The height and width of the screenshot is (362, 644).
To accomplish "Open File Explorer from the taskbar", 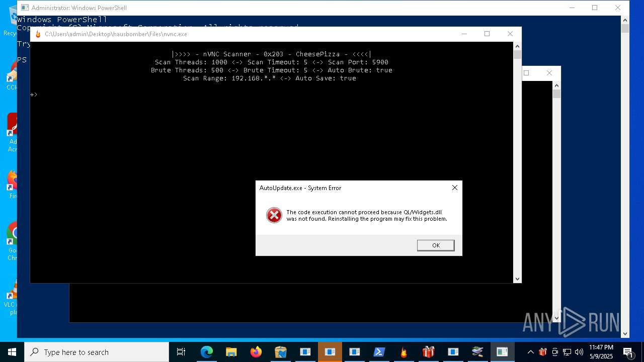I will [231, 352].
